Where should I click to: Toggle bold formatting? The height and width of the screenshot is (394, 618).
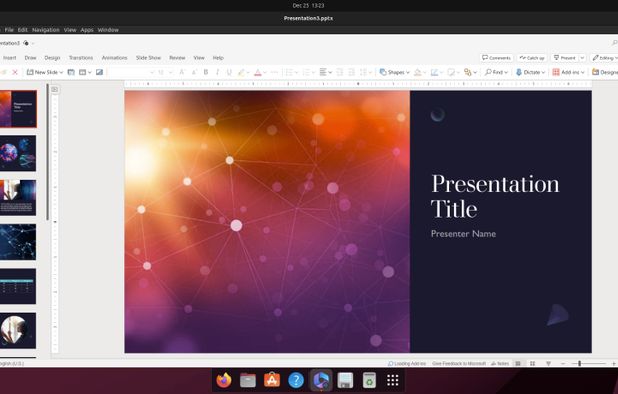[206, 72]
